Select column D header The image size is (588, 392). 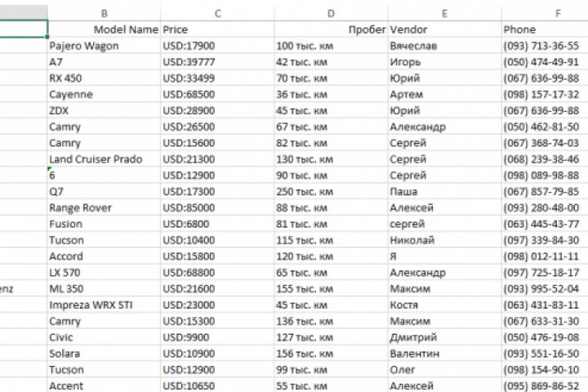[x=331, y=13]
